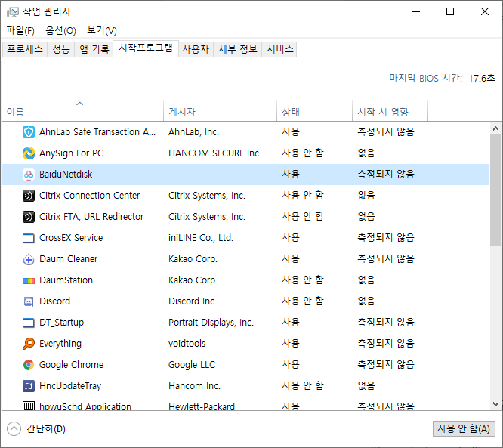The height and width of the screenshot is (448, 503).
Task: Select the HncUpdateTray name
Action: pyautogui.click(x=70, y=386)
